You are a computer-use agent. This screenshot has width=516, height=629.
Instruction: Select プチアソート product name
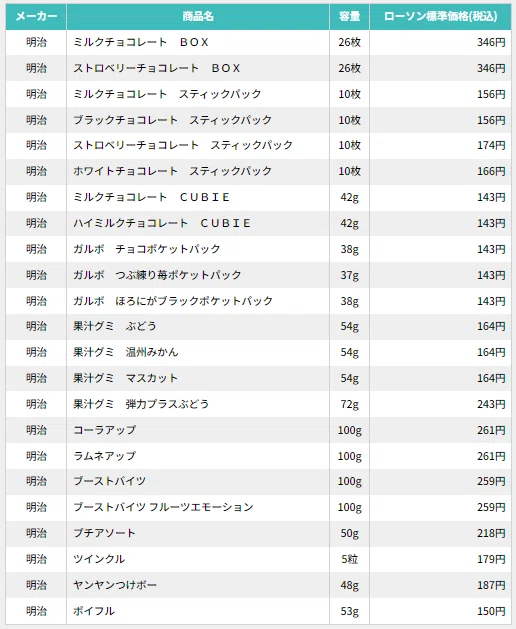coord(104,533)
